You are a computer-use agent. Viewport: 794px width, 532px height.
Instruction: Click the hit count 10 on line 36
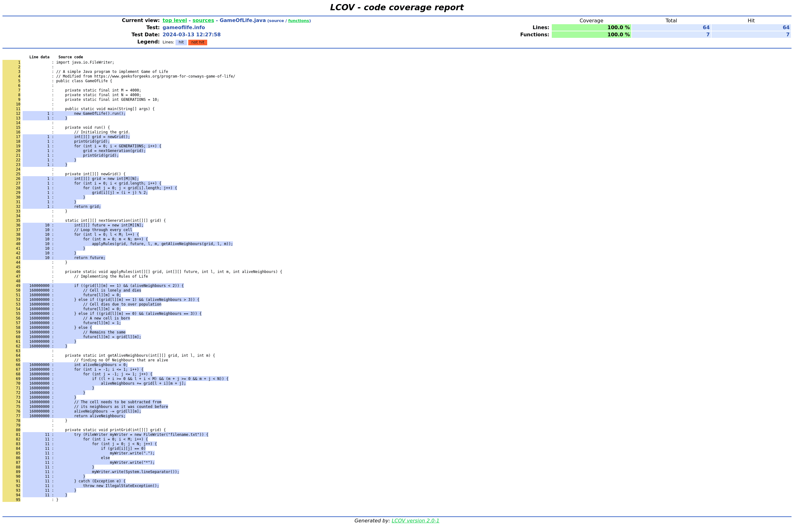tap(47, 225)
